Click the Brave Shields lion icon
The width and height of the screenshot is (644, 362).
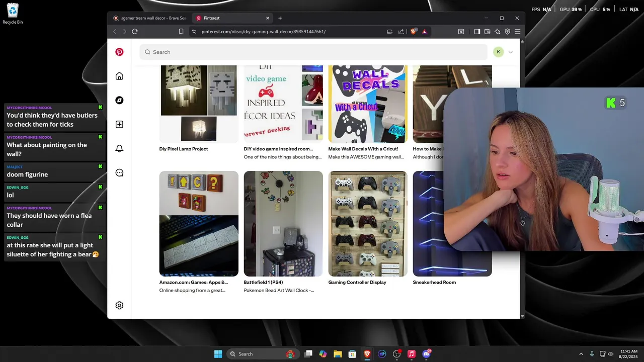click(414, 31)
